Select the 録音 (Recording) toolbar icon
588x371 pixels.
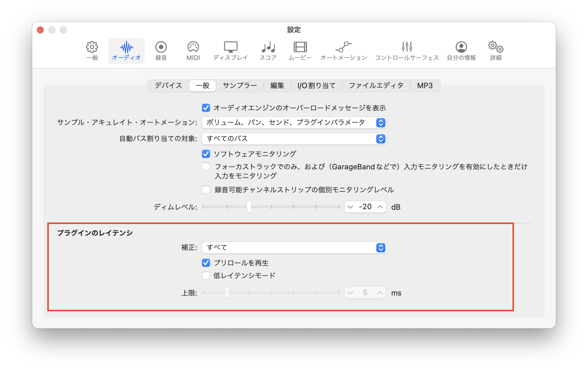[x=161, y=47]
